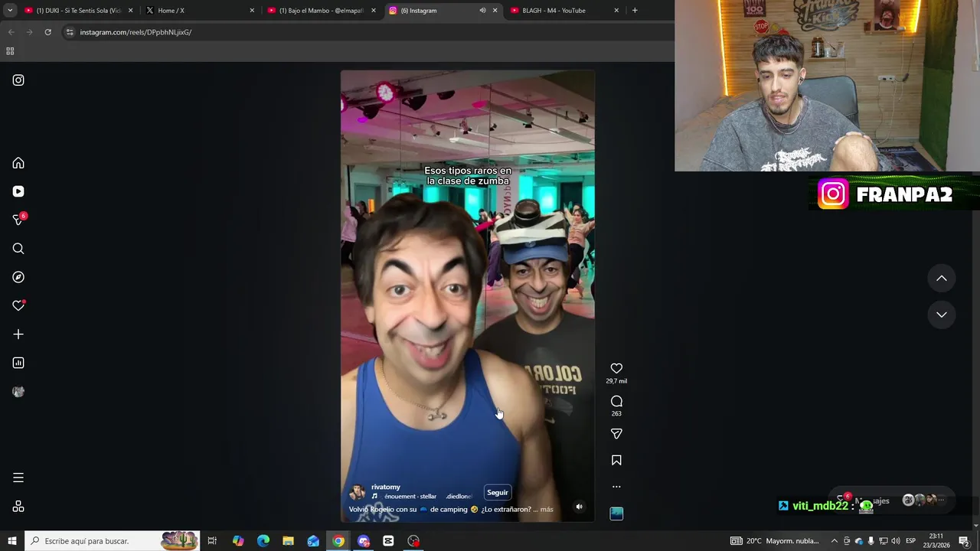The image size is (980, 551).
Task: Mute the reel audio speaker
Action: click(579, 507)
